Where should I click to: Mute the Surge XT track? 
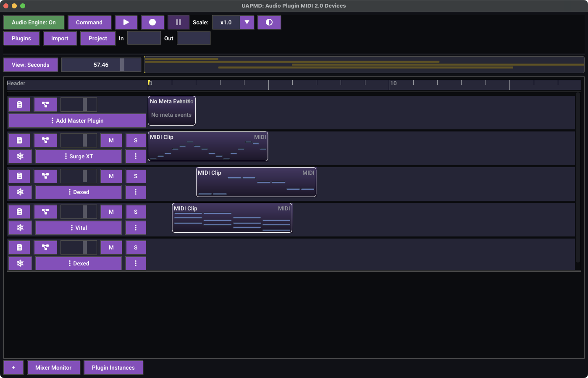(x=111, y=140)
